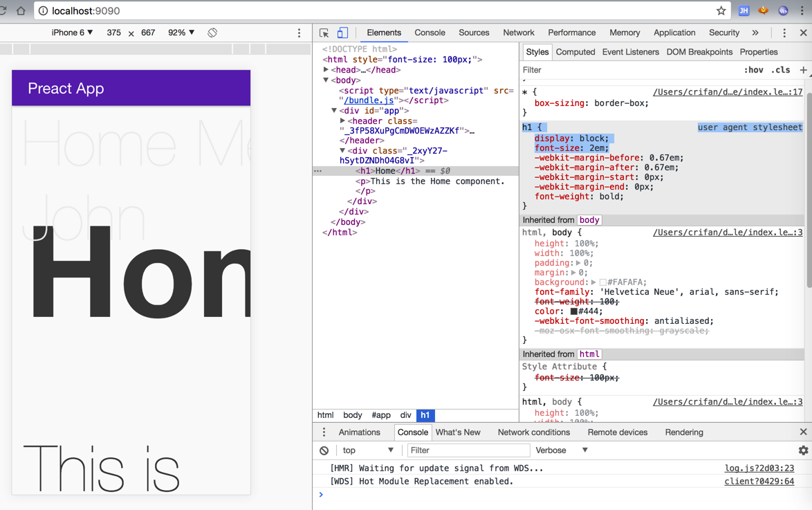812x510 pixels.
Task: Open the 92% zoom dropdown
Action: pyautogui.click(x=181, y=33)
